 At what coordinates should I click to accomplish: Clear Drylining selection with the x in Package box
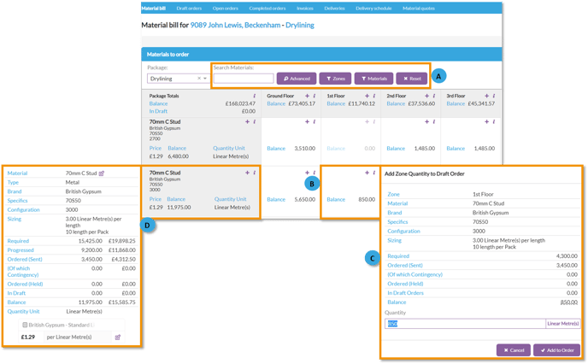[x=198, y=79]
